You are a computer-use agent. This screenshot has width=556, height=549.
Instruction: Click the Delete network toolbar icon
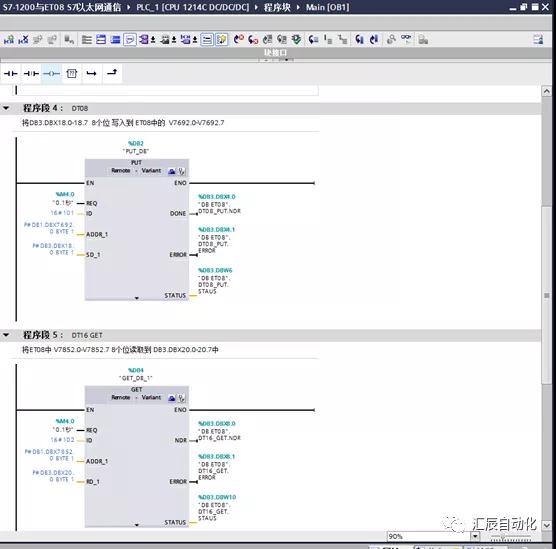23,40
